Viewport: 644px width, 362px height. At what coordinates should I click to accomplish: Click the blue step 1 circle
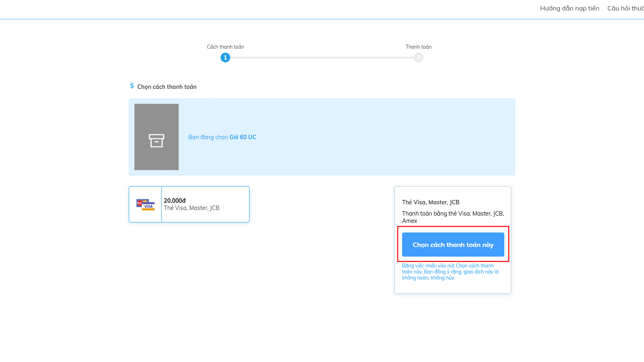click(x=225, y=58)
